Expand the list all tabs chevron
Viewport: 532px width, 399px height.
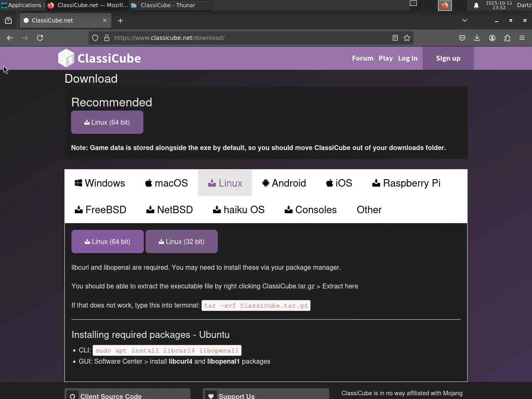[x=465, y=20]
